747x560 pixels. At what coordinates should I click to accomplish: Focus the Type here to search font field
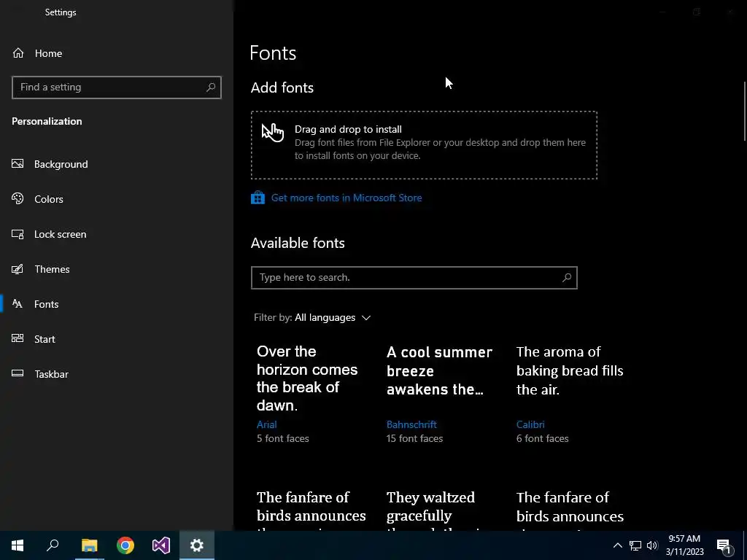414,278
